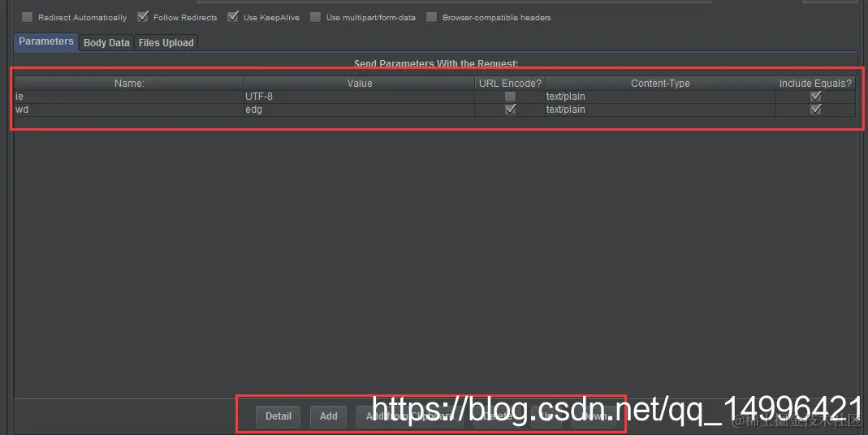Click the URL Encode? column header
This screenshot has height=435, width=868.
[510, 84]
